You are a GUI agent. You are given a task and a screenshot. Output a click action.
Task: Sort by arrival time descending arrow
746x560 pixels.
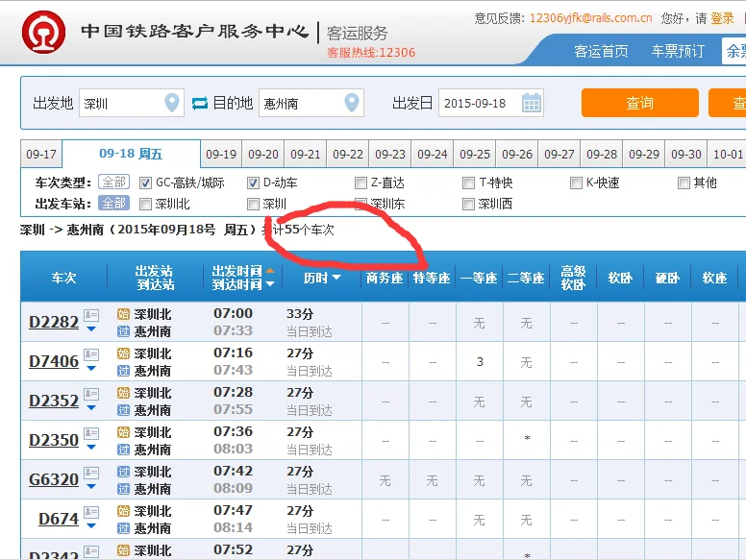click(270, 283)
